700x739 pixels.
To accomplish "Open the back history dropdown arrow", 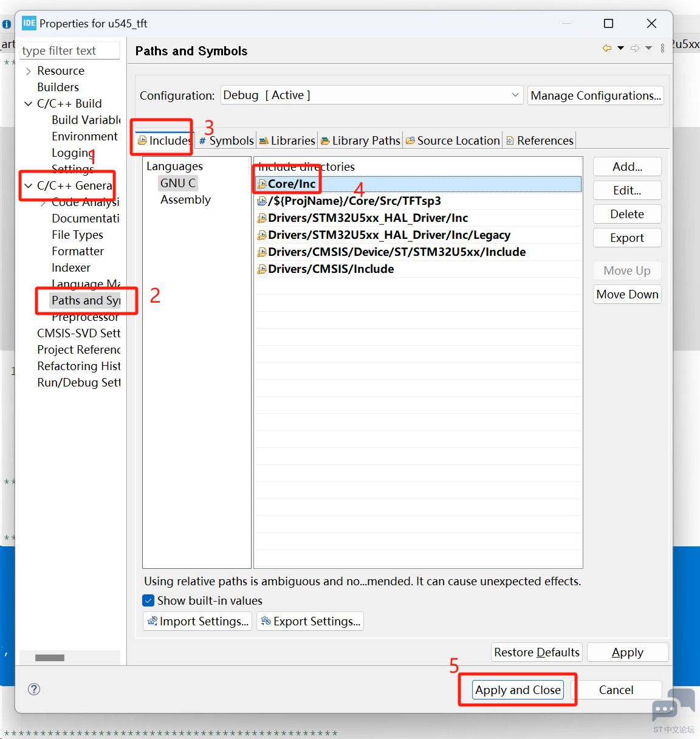I will tap(620, 48).
